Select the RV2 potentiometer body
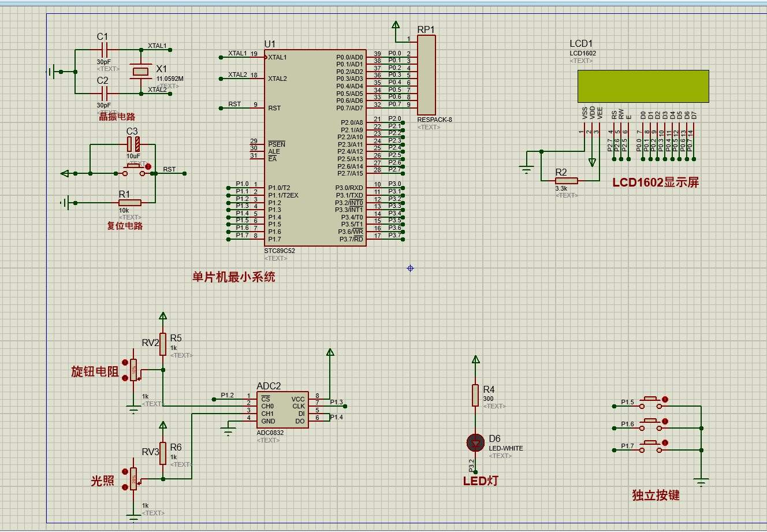The image size is (767, 532). coord(133,370)
